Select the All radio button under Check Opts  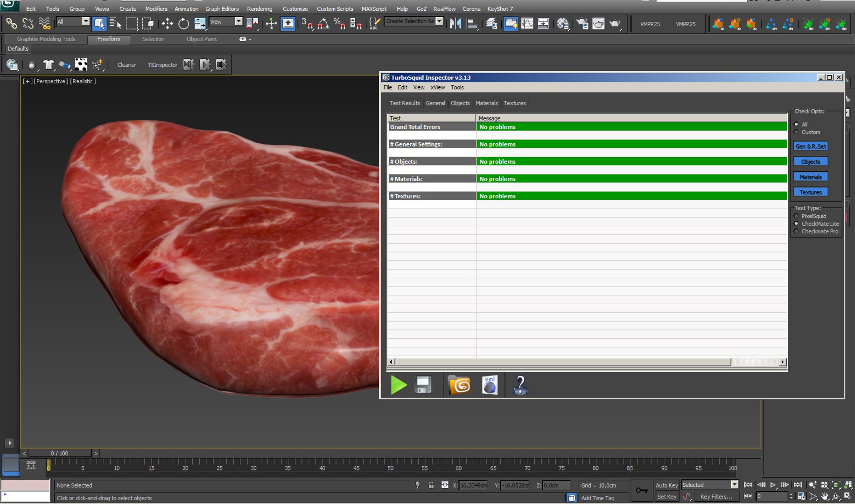(797, 124)
